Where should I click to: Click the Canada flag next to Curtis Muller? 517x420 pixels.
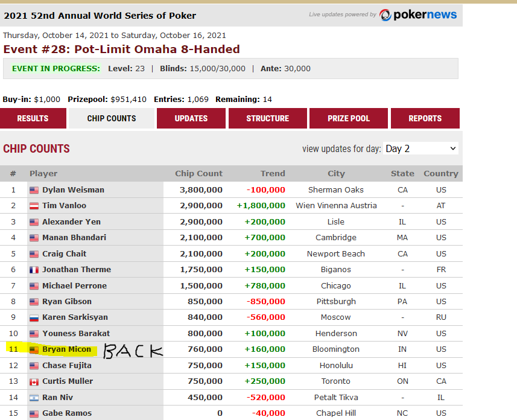click(34, 382)
